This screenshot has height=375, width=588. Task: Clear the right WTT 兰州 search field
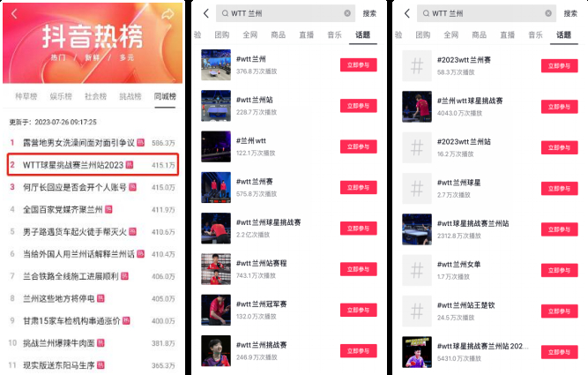click(x=548, y=13)
